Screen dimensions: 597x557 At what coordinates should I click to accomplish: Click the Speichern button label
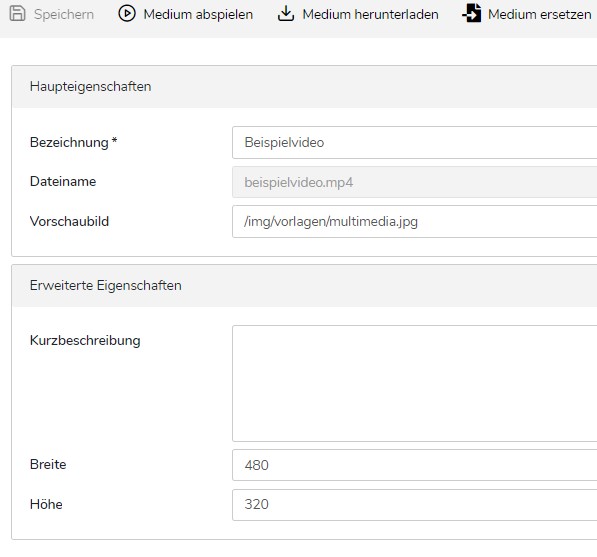pyautogui.click(x=64, y=14)
